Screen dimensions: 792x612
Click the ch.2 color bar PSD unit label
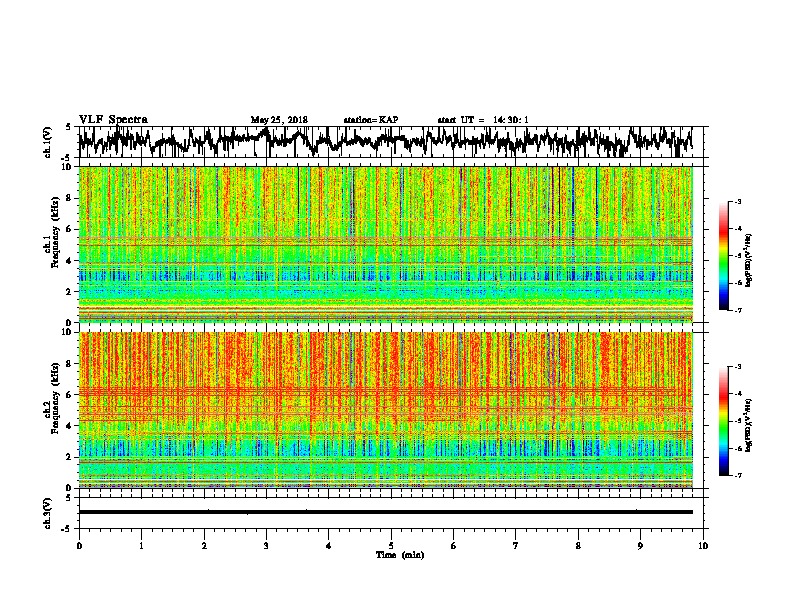[749, 425]
